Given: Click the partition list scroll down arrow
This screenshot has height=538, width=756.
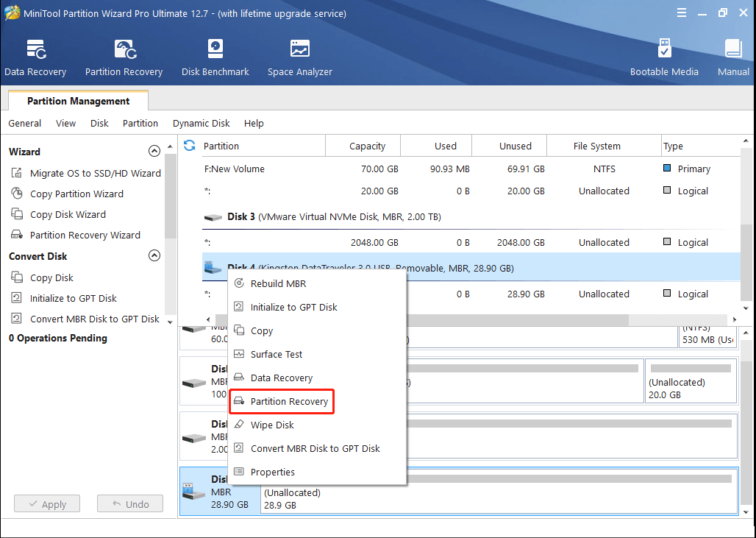Looking at the screenshot, I should coord(746,308).
